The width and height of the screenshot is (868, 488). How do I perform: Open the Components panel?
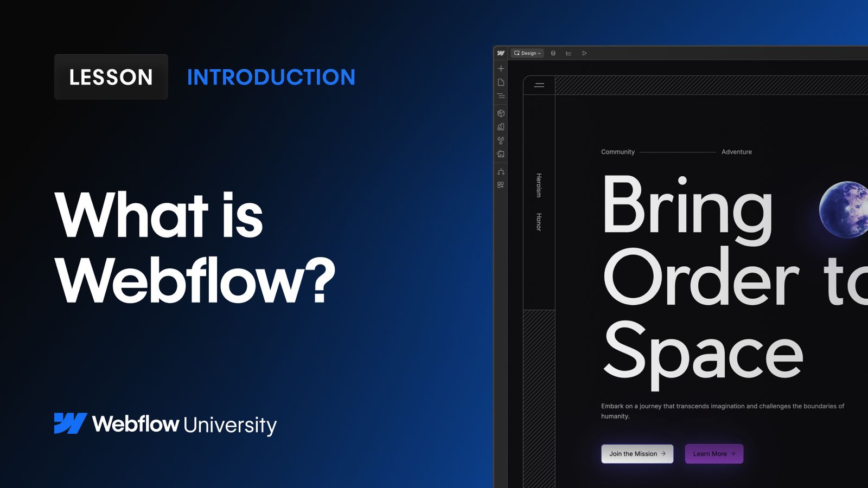[x=501, y=113]
